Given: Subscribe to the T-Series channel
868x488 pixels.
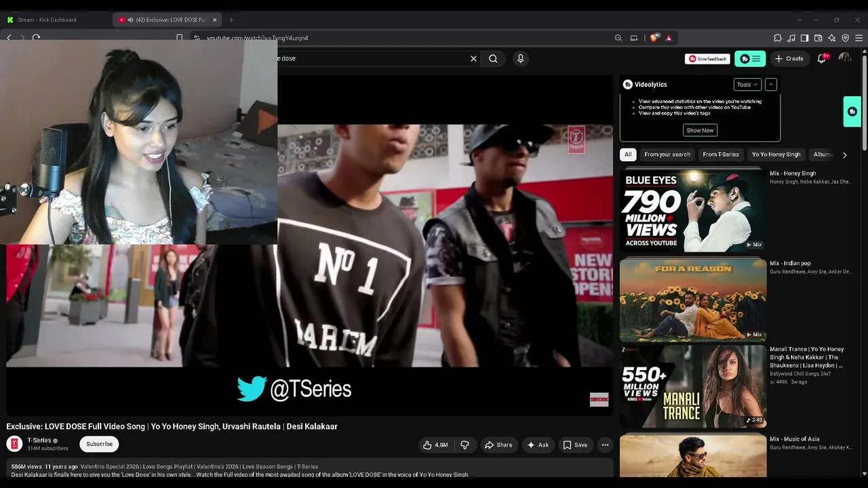Looking at the screenshot, I should click(x=99, y=444).
